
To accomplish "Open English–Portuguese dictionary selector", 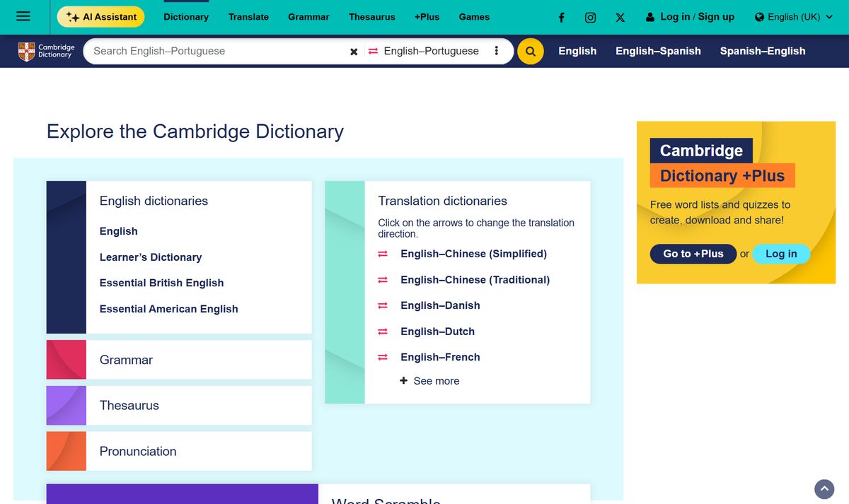I will click(432, 51).
